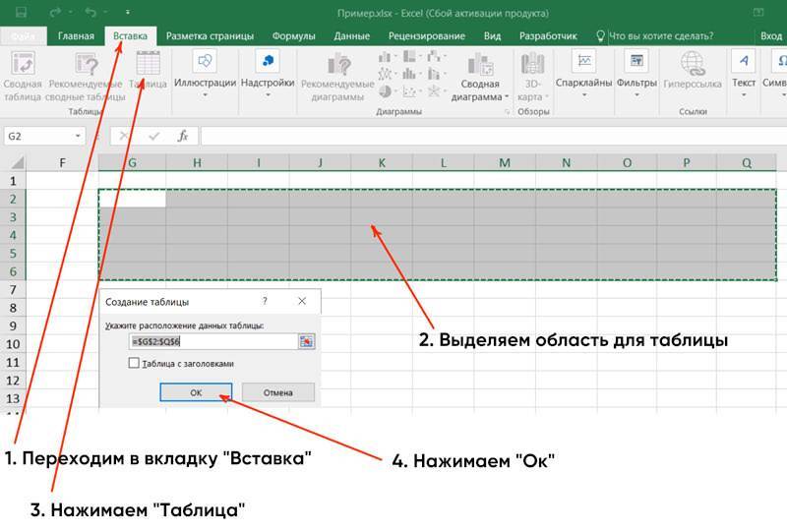This screenshot has width=787, height=532.
Task: Insert a scatter chart from the chart gallery
Action: [410, 91]
